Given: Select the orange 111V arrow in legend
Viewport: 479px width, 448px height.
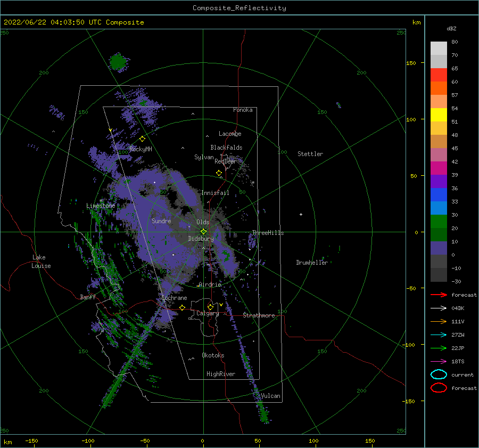Looking at the screenshot, I should point(439,321).
